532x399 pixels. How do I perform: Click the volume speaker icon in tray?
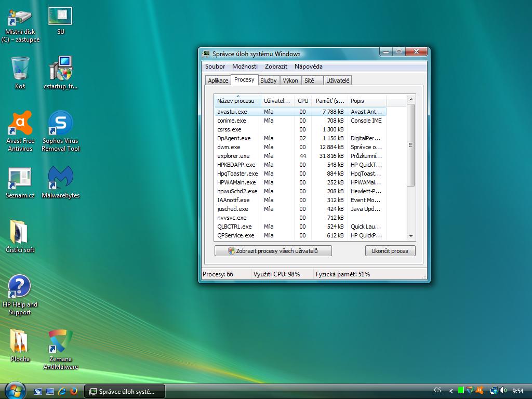click(x=503, y=391)
